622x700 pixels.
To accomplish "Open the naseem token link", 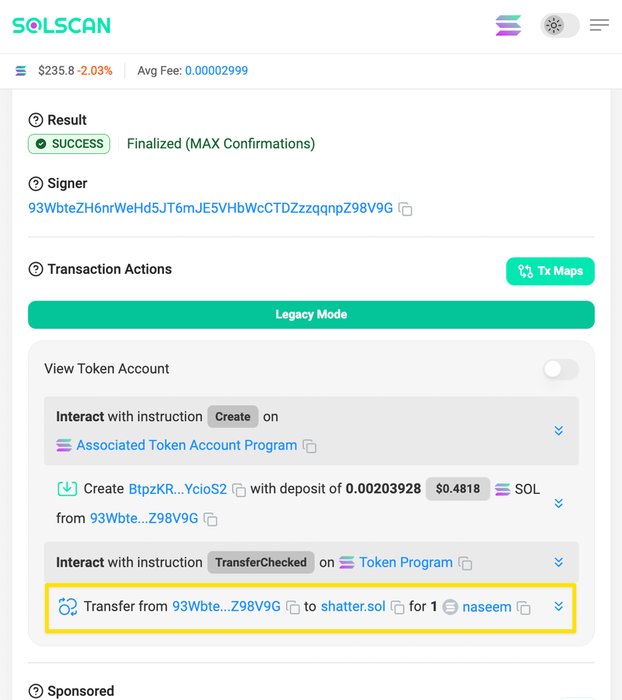I will [x=487, y=607].
